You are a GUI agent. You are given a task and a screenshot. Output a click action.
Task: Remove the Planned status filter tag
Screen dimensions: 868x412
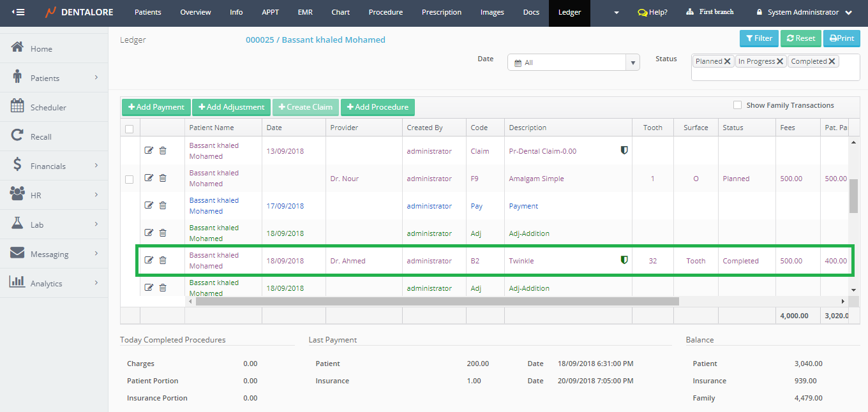coord(728,61)
